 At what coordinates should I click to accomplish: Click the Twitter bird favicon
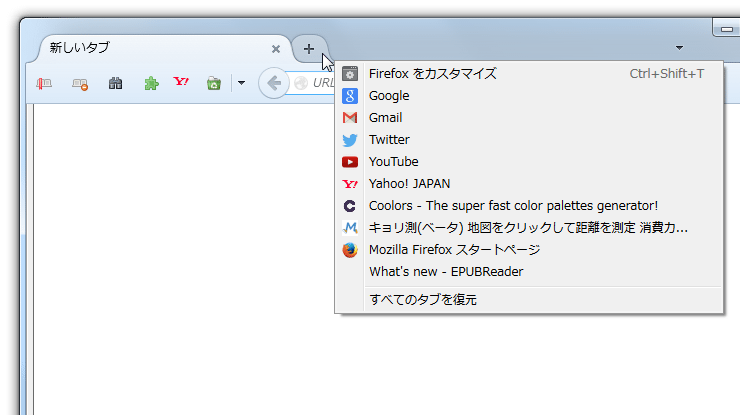(x=350, y=140)
